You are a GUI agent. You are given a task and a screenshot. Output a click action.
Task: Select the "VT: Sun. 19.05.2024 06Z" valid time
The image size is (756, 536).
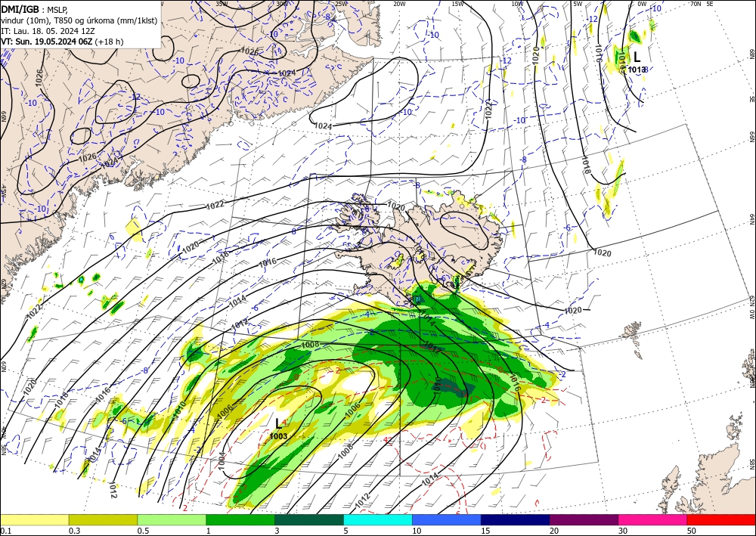[x=47, y=42]
